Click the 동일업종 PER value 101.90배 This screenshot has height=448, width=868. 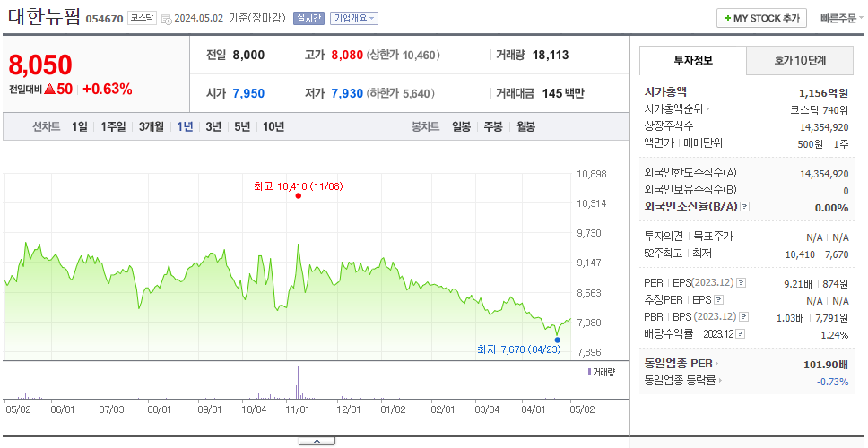click(825, 365)
